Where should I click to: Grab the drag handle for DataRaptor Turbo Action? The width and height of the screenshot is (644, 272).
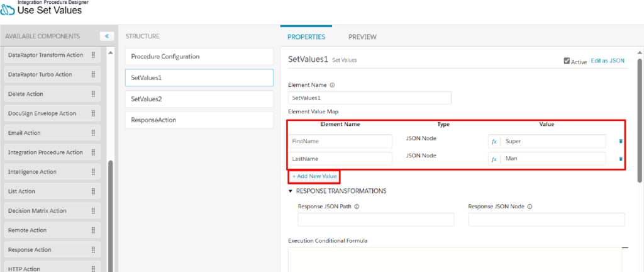coord(93,74)
